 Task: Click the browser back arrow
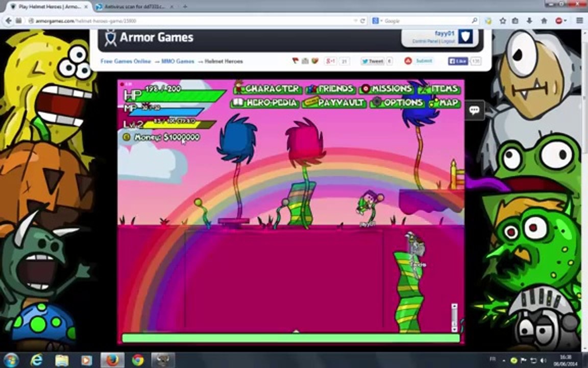click(x=8, y=20)
